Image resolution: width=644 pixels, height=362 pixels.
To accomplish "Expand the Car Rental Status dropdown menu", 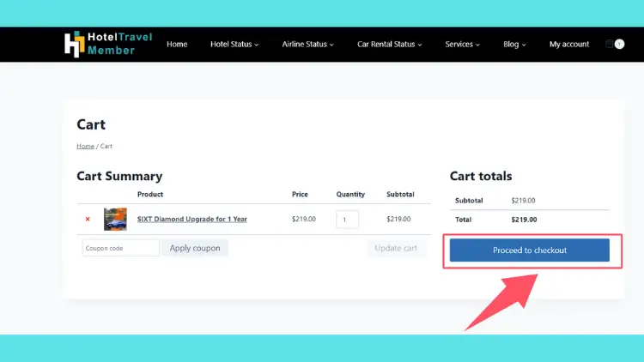I will click(x=389, y=44).
